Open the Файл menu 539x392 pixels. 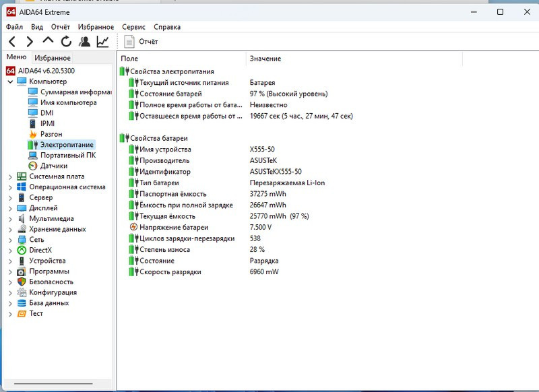[14, 27]
